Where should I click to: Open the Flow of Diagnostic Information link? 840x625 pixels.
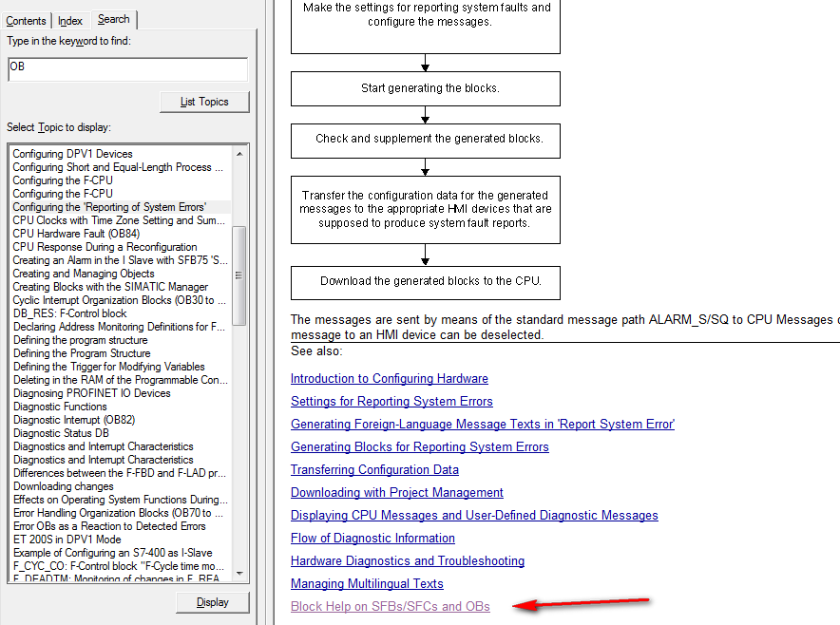372,538
